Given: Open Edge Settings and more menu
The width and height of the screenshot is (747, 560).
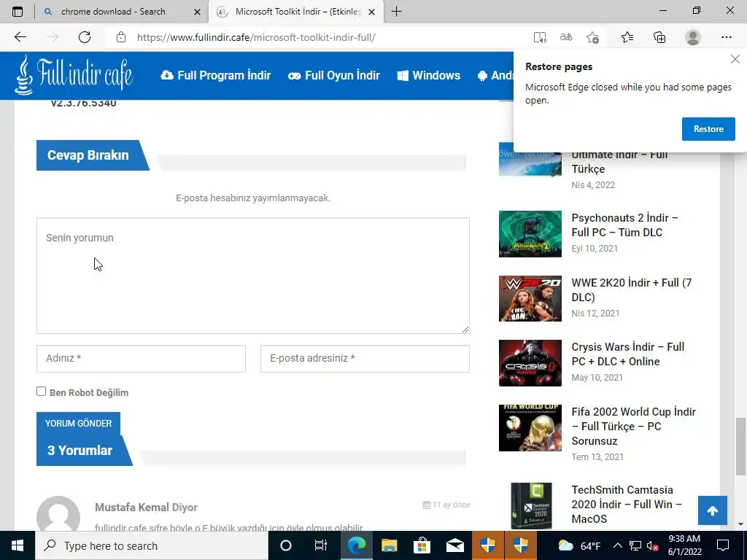Looking at the screenshot, I should coord(726,37).
